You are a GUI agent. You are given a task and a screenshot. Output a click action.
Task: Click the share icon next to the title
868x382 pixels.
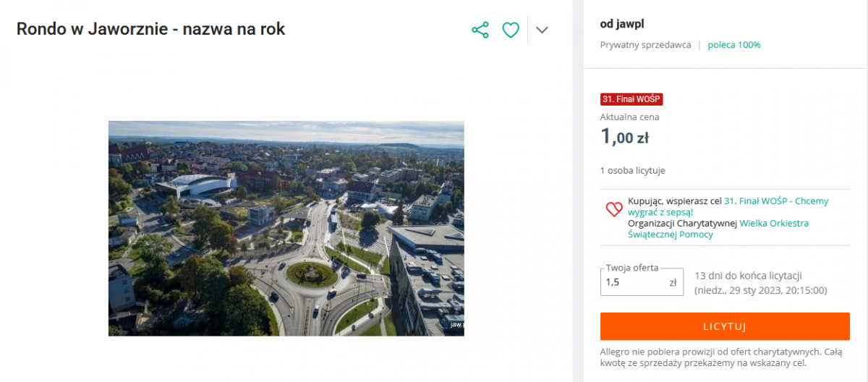pos(480,30)
